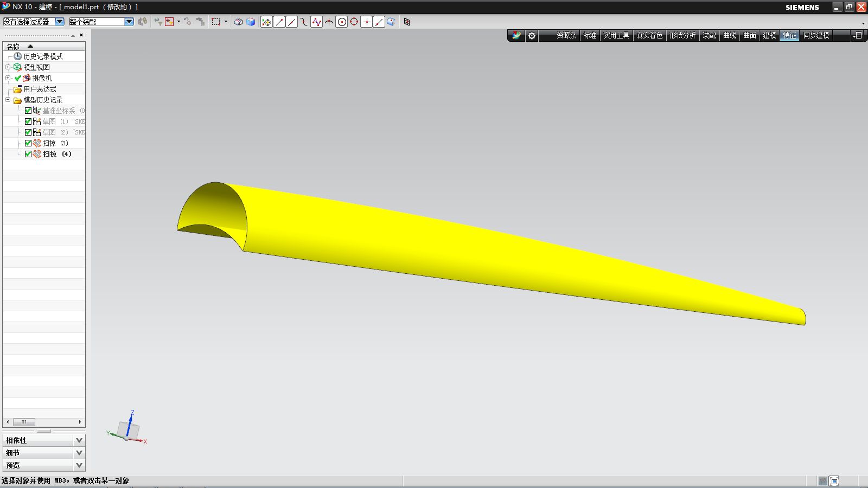Click the dashed rectangle selection icon
Viewport: 868px width, 488px height.
coord(216,22)
